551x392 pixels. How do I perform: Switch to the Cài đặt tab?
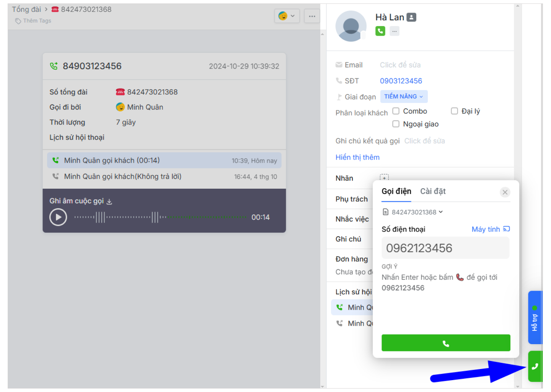point(433,191)
